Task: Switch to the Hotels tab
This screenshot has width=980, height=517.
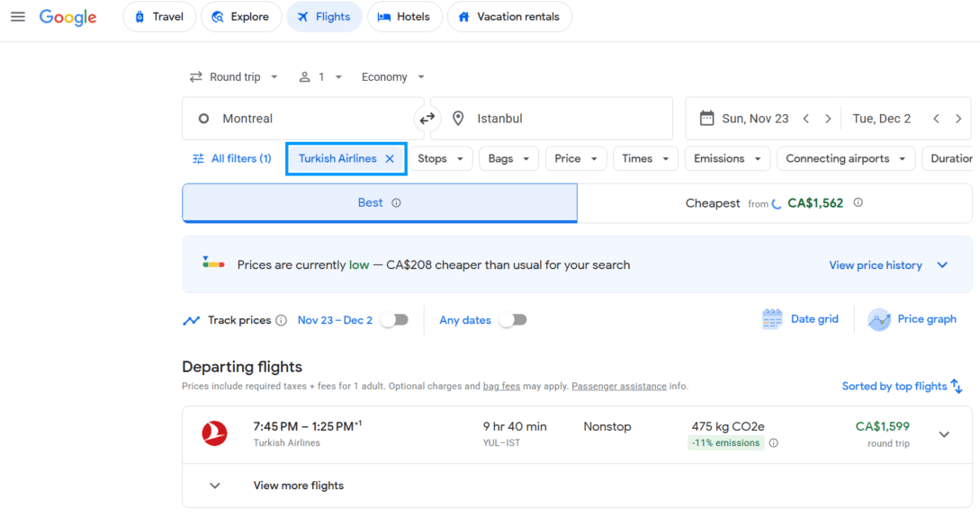Action: pos(404,17)
